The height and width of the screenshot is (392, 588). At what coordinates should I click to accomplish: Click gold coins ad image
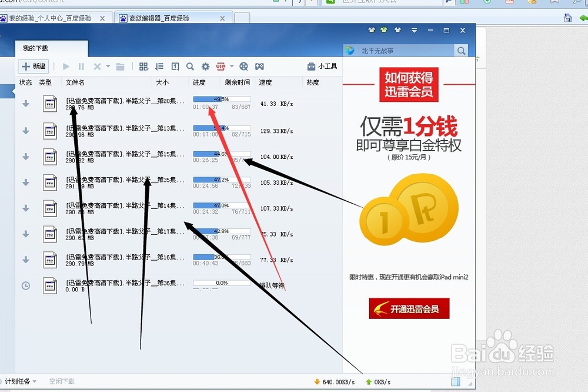coord(409,209)
